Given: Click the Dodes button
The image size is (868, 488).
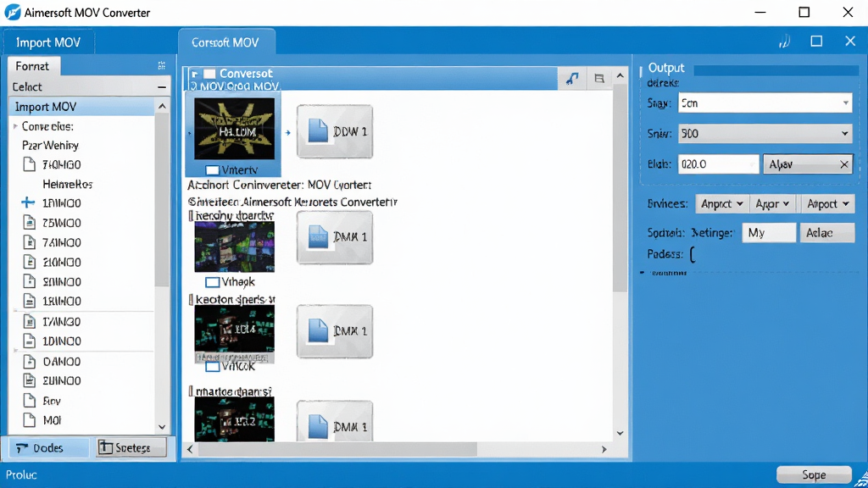Looking at the screenshot, I should pos(48,447).
